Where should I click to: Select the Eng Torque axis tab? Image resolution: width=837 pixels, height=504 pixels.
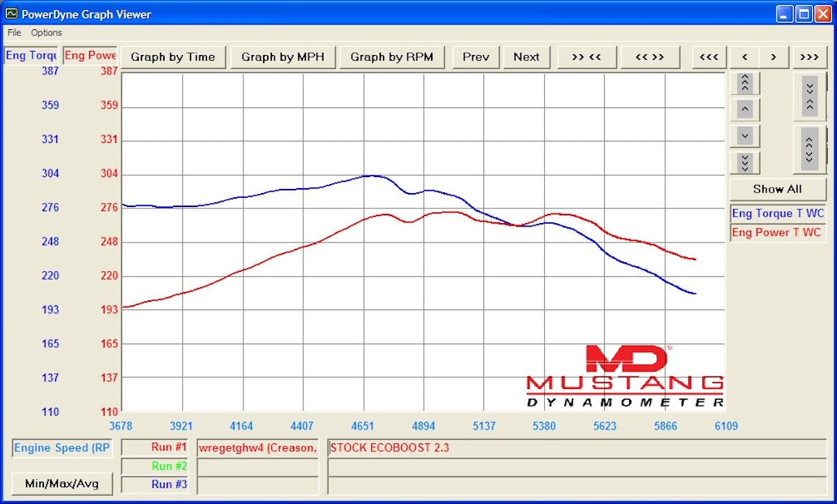point(31,56)
